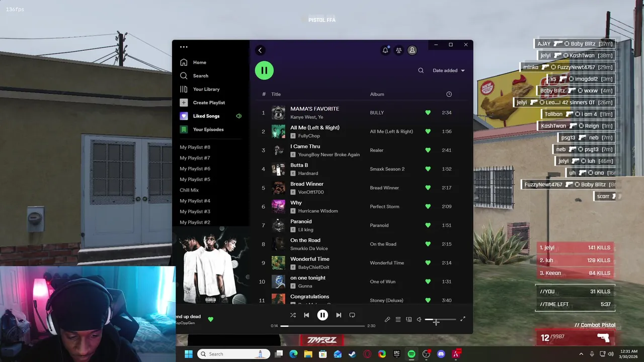Open Epic Games Launcher from the taskbar
The width and height of the screenshot is (644, 362).
(396, 354)
